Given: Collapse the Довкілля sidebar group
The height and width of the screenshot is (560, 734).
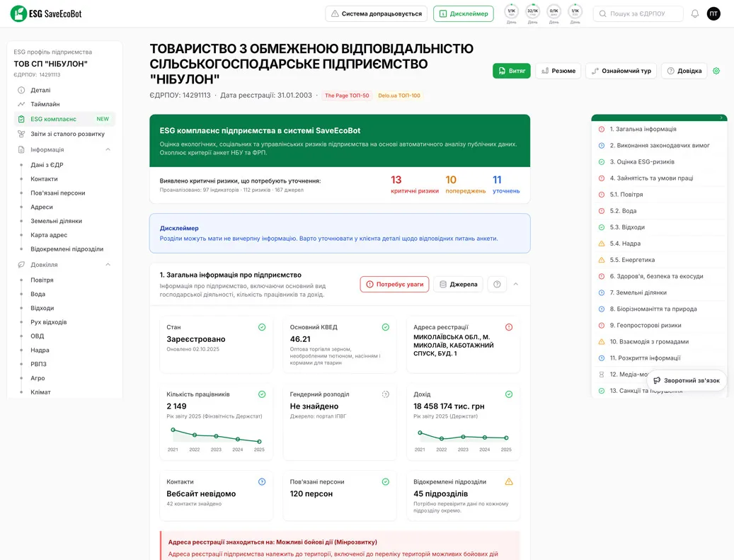Looking at the screenshot, I should pyautogui.click(x=108, y=265).
